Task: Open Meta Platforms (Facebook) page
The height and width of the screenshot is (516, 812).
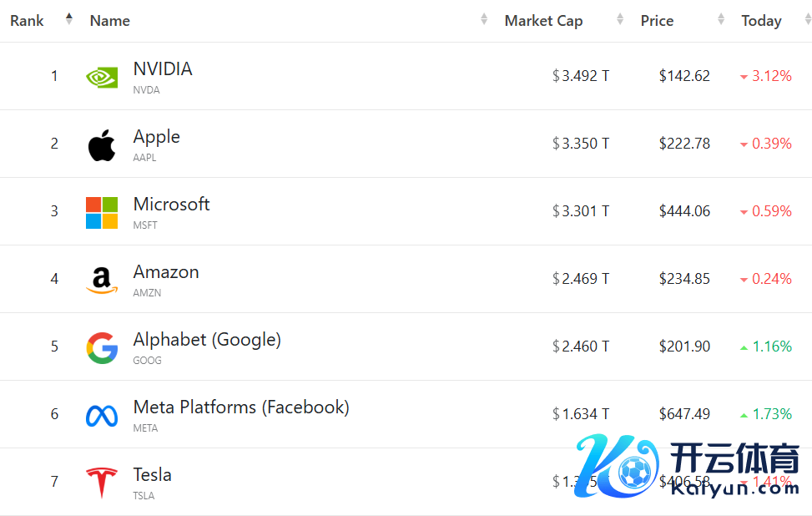Action: (x=241, y=407)
